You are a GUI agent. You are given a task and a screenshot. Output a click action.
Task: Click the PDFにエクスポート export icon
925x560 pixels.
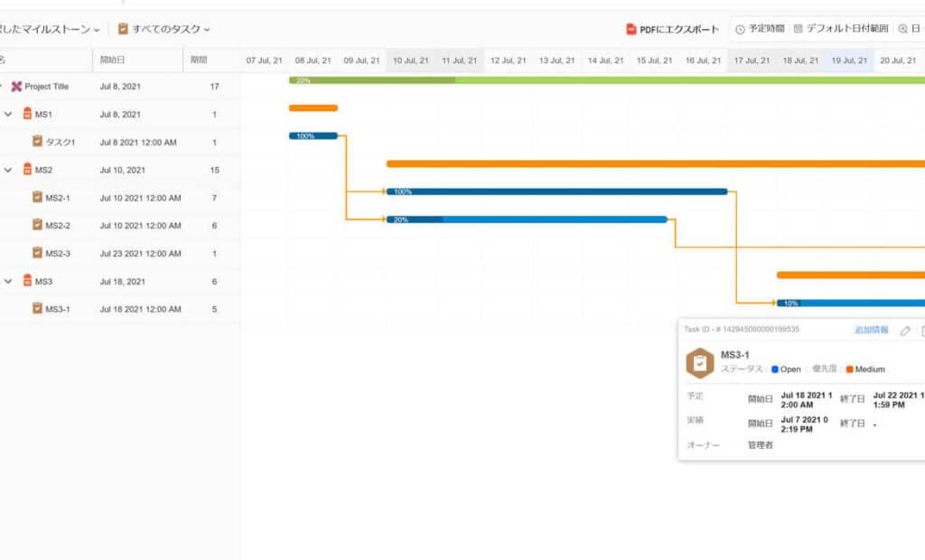coord(631,30)
